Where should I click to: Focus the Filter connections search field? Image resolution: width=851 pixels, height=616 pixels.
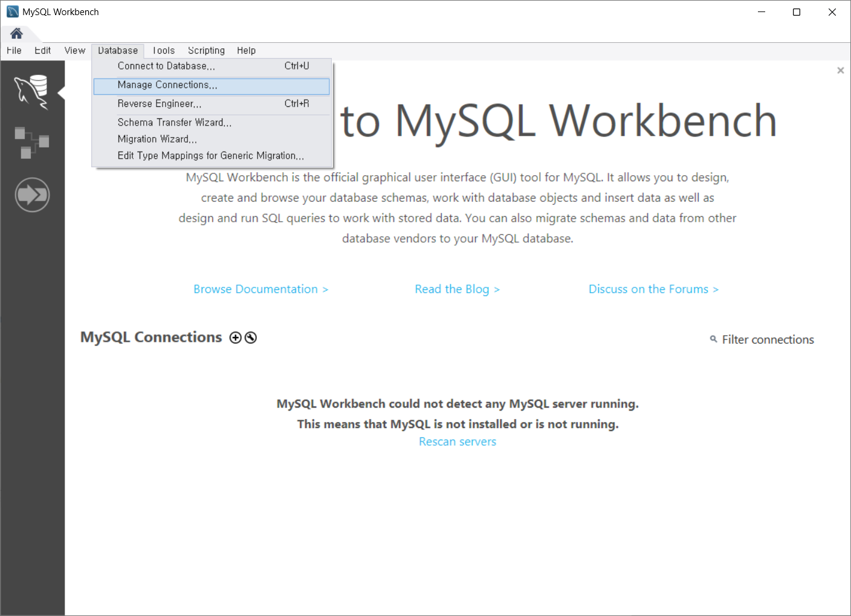(768, 339)
